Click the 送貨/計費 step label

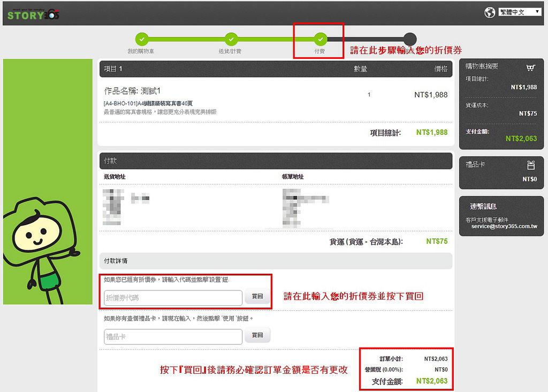[231, 52]
